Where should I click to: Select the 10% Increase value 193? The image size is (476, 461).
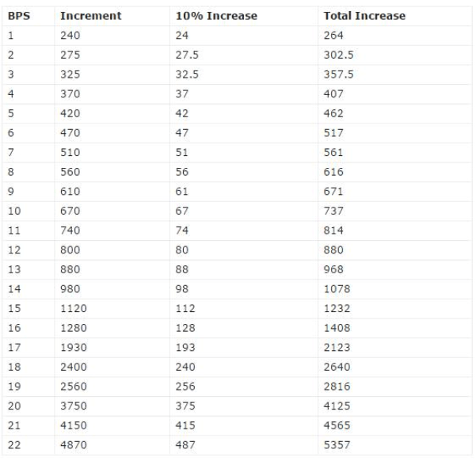click(185, 348)
